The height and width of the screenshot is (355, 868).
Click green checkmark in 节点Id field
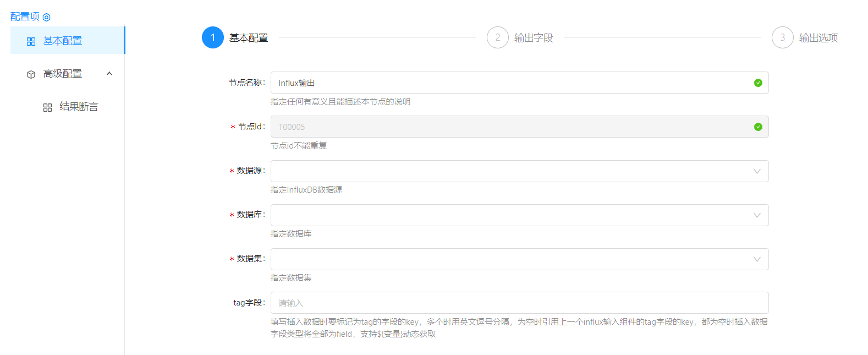[758, 127]
